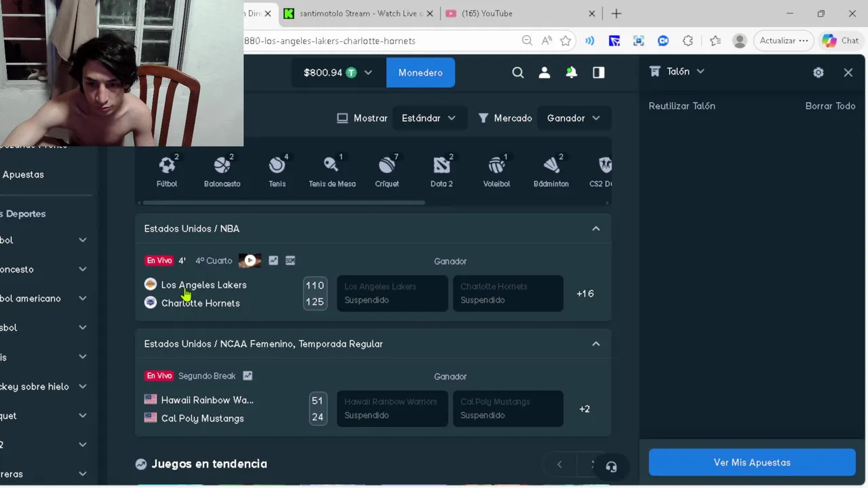Open the site search magnifier icon
Image resolution: width=868 pixels, height=488 pixels.
point(518,73)
